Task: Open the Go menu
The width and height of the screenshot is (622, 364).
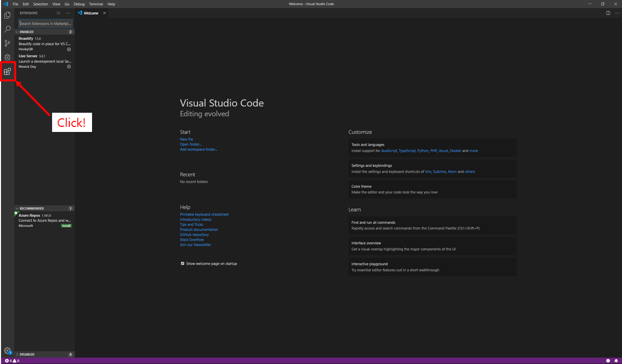Action: 67,4
